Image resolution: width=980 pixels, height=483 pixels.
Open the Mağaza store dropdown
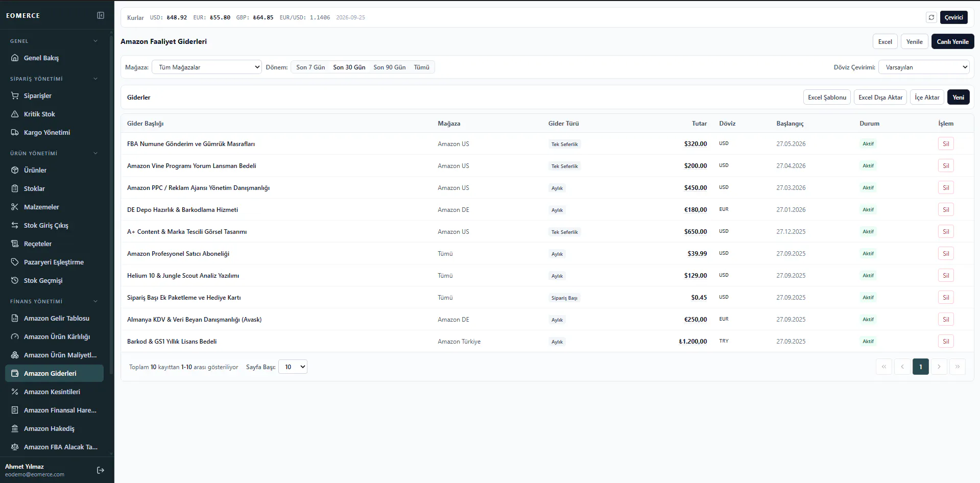click(207, 67)
